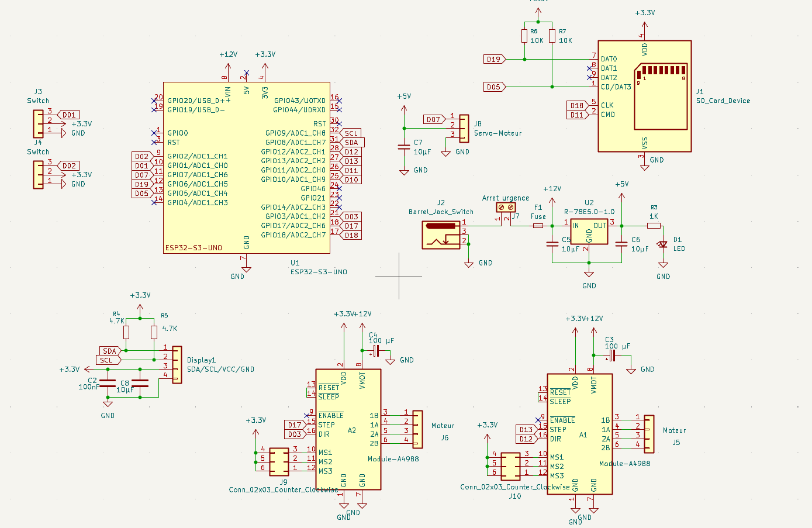This screenshot has height=528, width=812.
Task: Select the SD card slot symbol J1
Action: 644,96
